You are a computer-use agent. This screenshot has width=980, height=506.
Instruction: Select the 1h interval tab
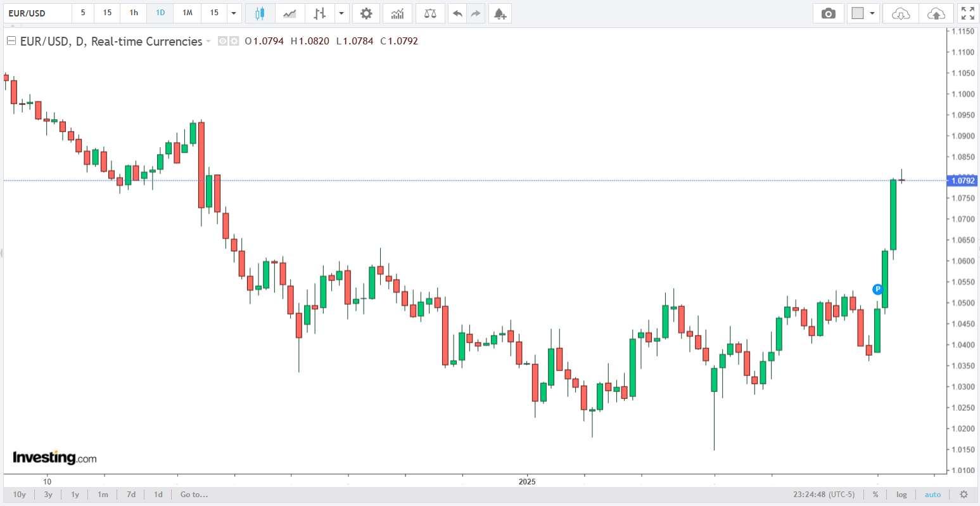tap(134, 13)
